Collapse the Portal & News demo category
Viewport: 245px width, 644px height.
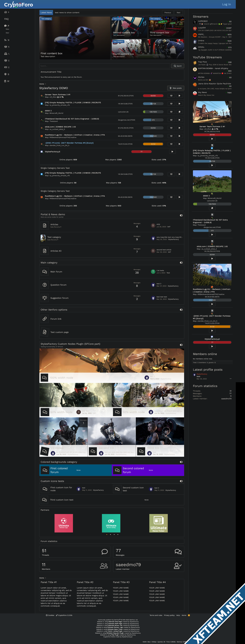181,215
